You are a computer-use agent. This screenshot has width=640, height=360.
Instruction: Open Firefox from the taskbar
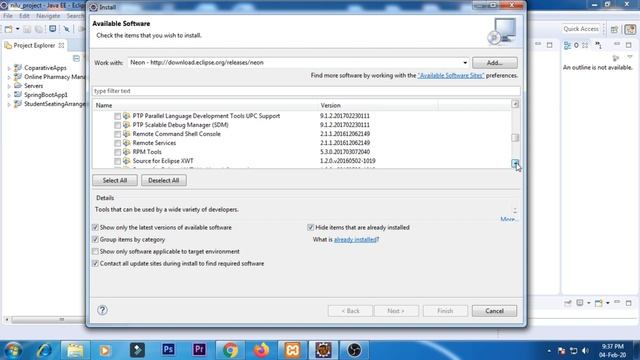261,350
